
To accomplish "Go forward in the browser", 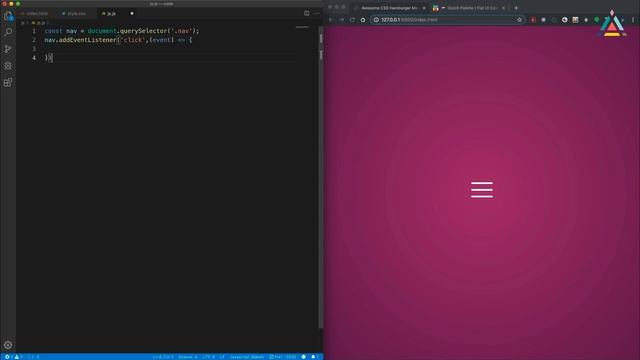I will click(x=342, y=20).
